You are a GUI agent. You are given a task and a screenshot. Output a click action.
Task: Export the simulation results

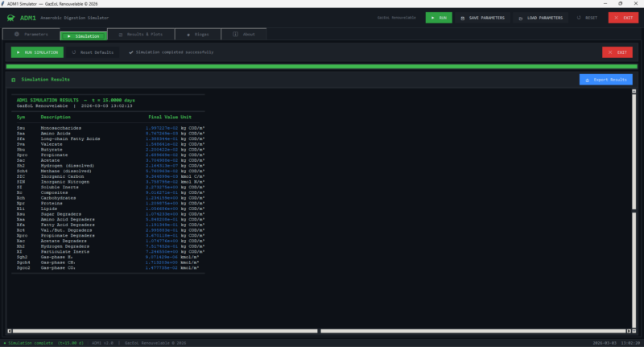pos(606,80)
